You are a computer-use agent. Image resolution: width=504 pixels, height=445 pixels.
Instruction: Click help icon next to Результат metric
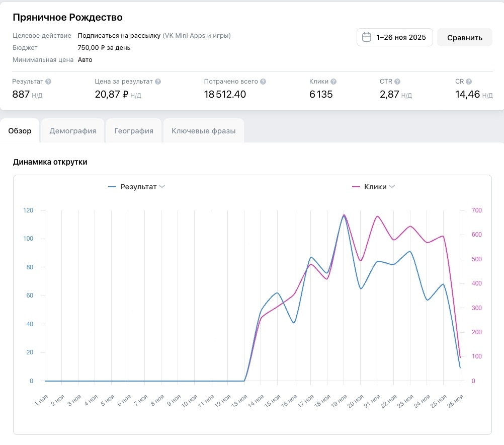click(48, 82)
